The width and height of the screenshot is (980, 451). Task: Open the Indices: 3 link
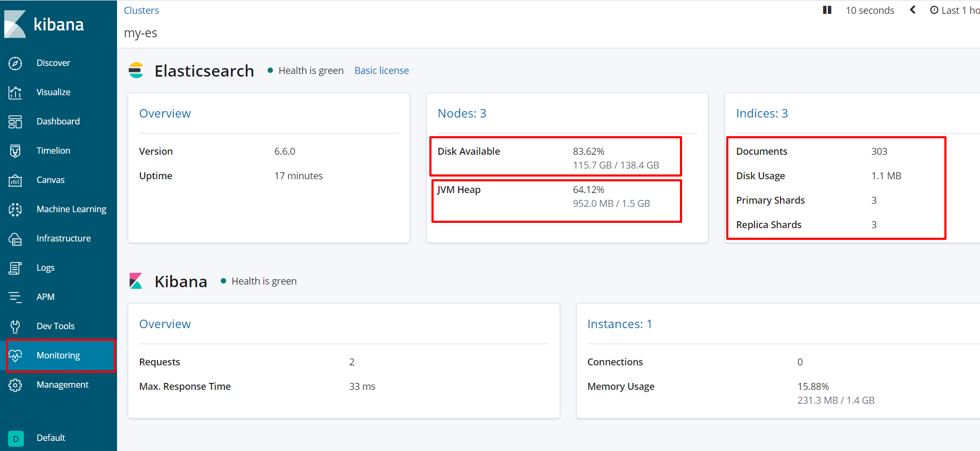[x=762, y=113]
